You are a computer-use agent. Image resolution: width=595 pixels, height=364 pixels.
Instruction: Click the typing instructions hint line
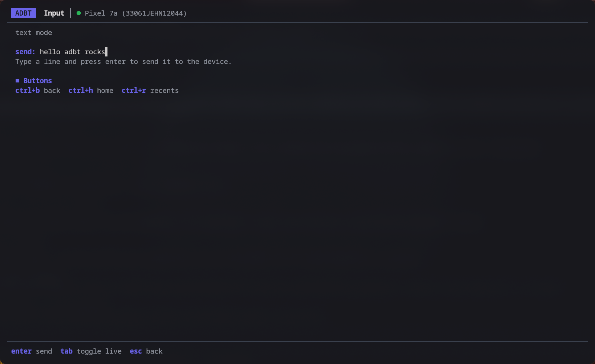click(x=123, y=61)
